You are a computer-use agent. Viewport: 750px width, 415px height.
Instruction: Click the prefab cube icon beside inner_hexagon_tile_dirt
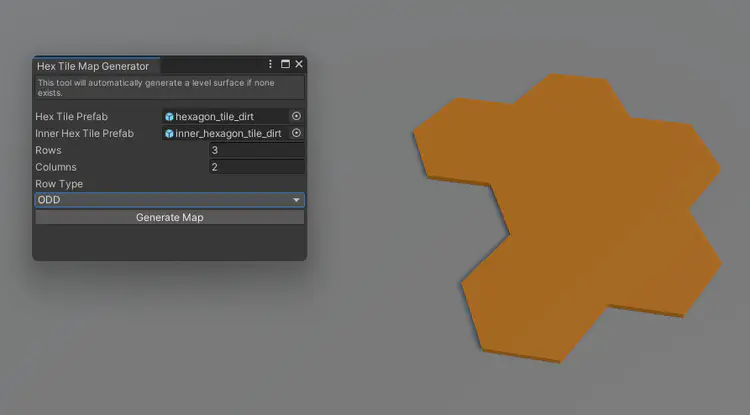[170, 134]
